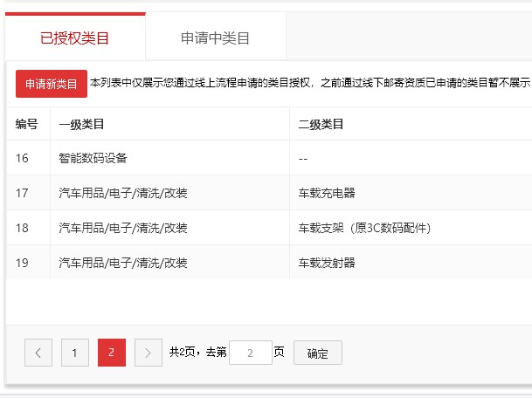This screenshot has height=398, width=532.
Task: Click 汽车用品/电子/清洗/改装 in row 18
Action: pos(123,228)
